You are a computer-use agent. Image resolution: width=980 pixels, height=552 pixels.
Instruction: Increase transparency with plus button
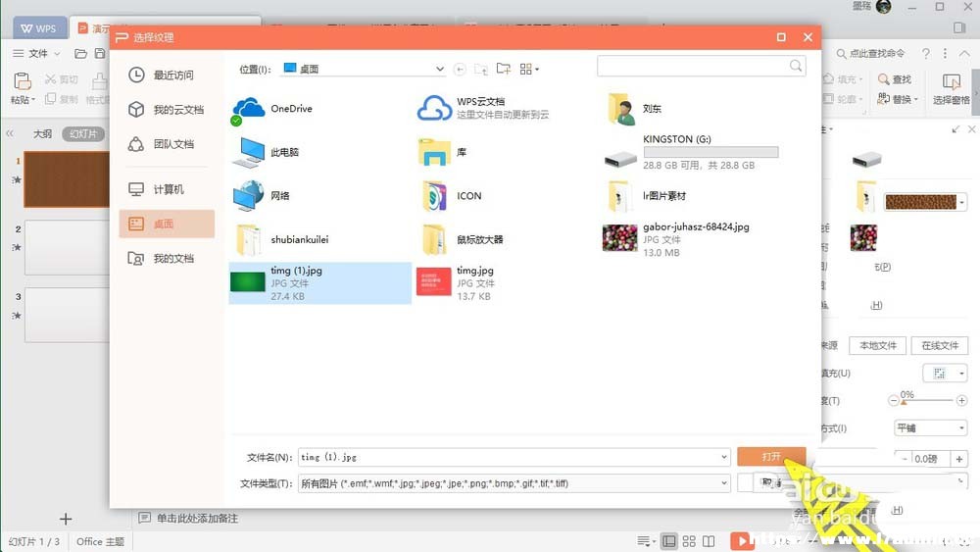961,401
